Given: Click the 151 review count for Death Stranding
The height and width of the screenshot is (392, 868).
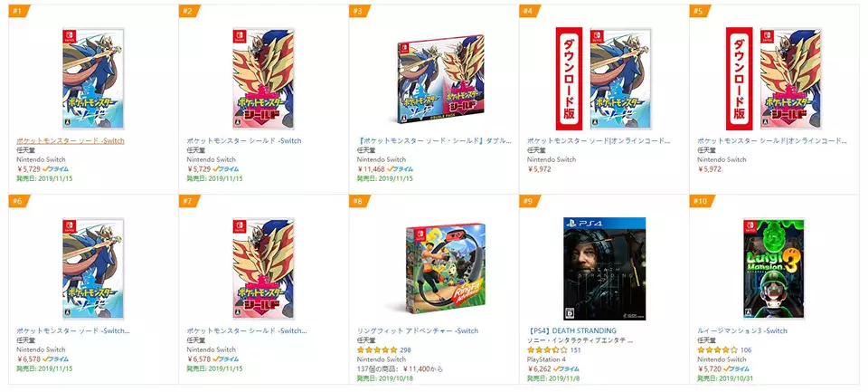Looking at the screenshot, I should pyautogui.click(x=575, y=349).
